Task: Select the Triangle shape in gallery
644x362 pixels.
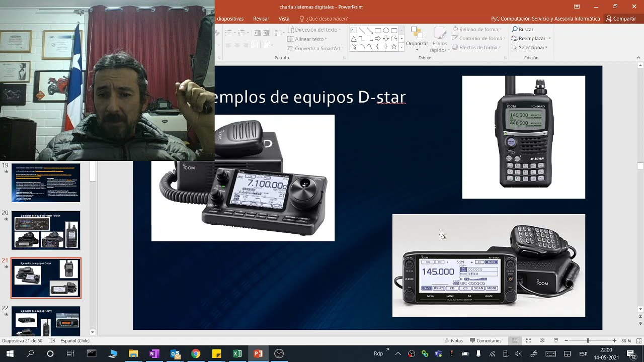Action: [354, 39]
